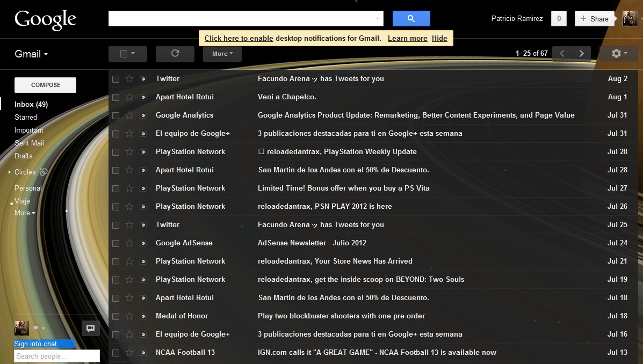Click the chat status indicator dot
Image resolution: width=643 pixels, height=364 pixels.
point(35,328)
